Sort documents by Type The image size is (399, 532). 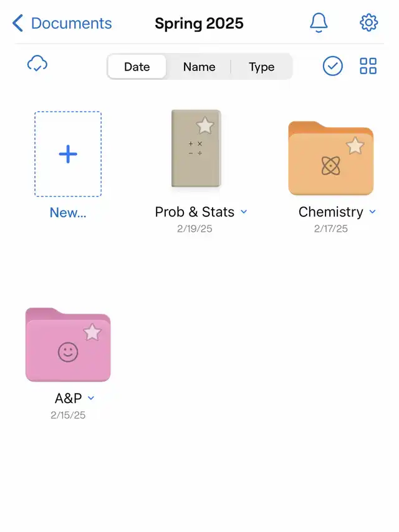(262, 67)
